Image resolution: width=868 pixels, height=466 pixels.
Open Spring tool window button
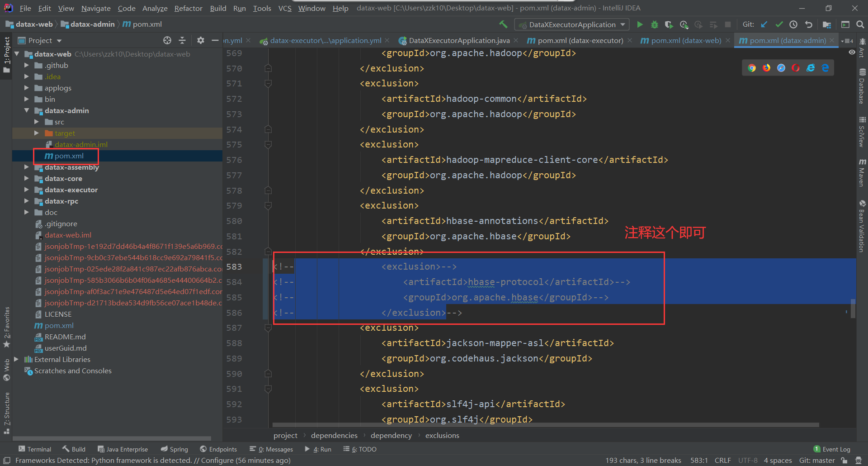(175, 449)
